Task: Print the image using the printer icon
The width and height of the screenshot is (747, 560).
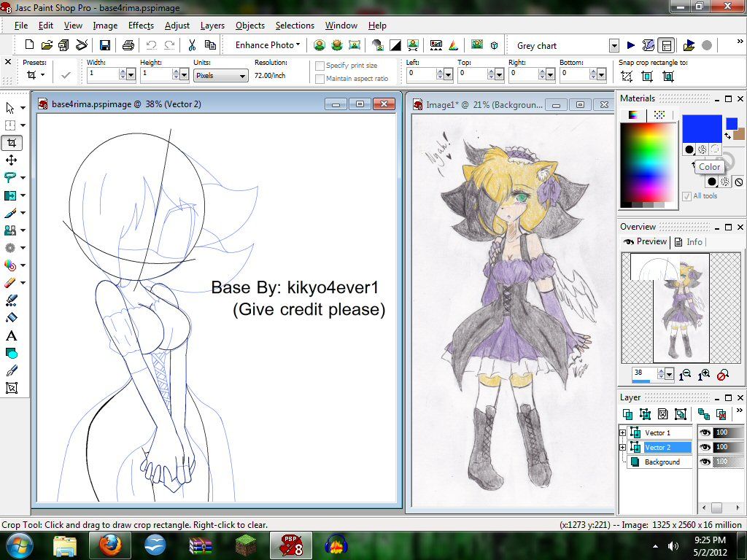Action: tap(128, 45)
